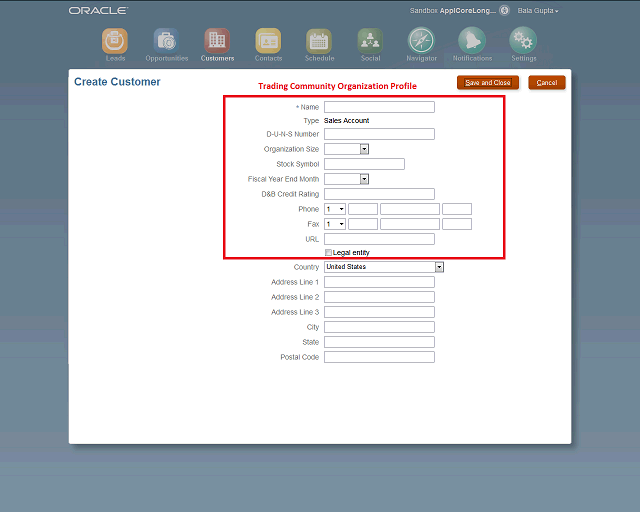Click the Stock Symbol field
Screen dimensions: 640x512
click(x=364, y=164)
